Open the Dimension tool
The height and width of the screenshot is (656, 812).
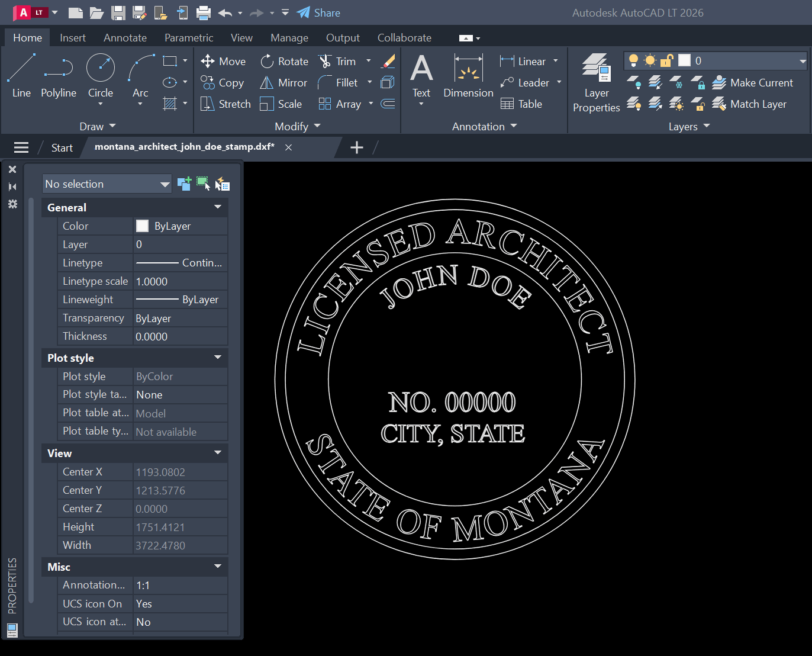(468, 75)
